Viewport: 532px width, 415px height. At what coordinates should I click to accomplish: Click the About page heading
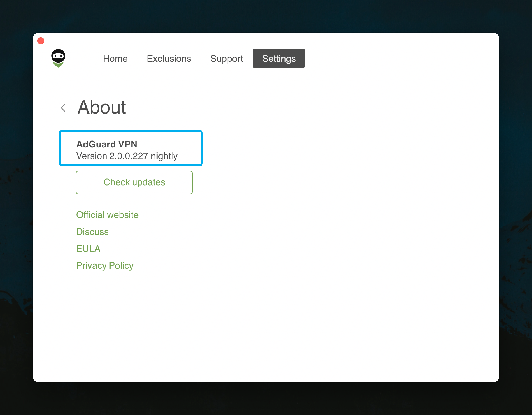coord(101,108)
